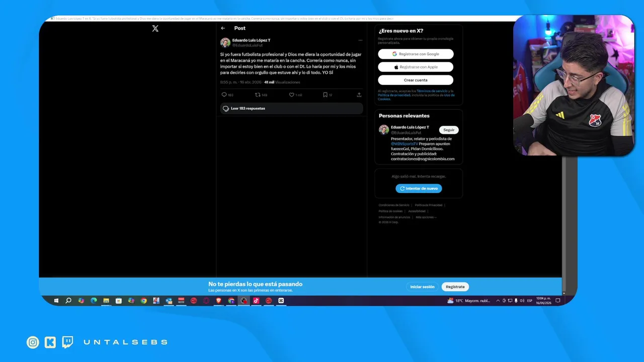This screenshot has height=362, width=644.
Task: Open Política de cookies footer link
Action: pyautogui.click(x=390, y=211)
